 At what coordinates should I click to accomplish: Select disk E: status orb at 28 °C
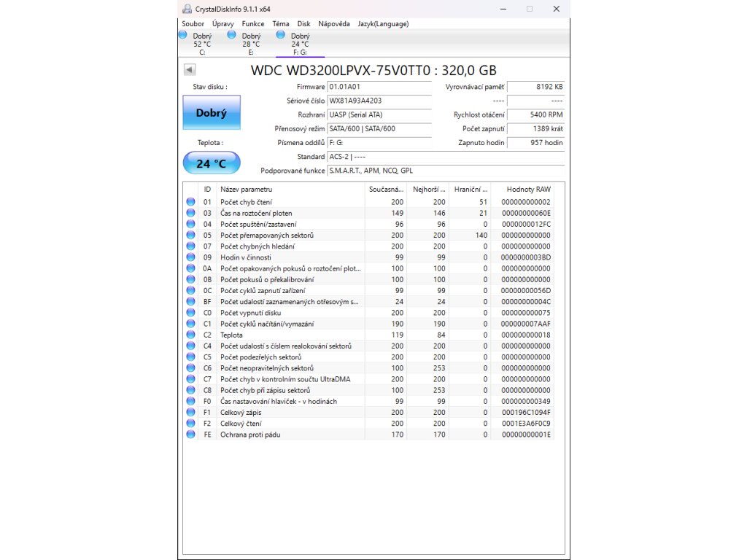(x=232, y=34)
